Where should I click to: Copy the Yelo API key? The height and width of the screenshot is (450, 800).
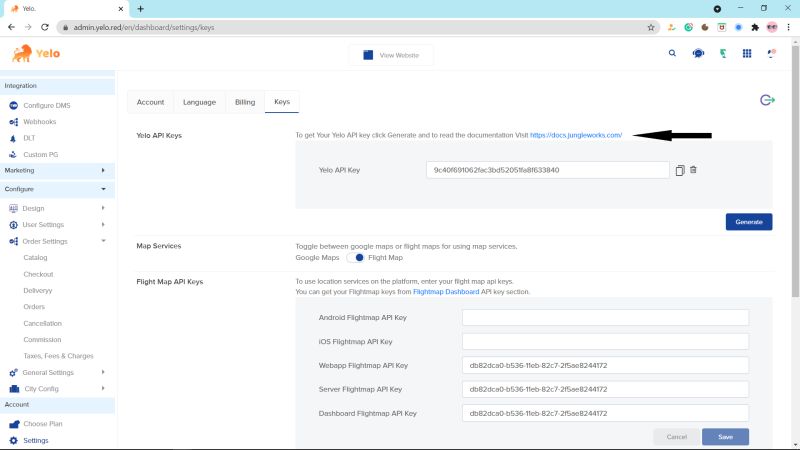(680, 170)
